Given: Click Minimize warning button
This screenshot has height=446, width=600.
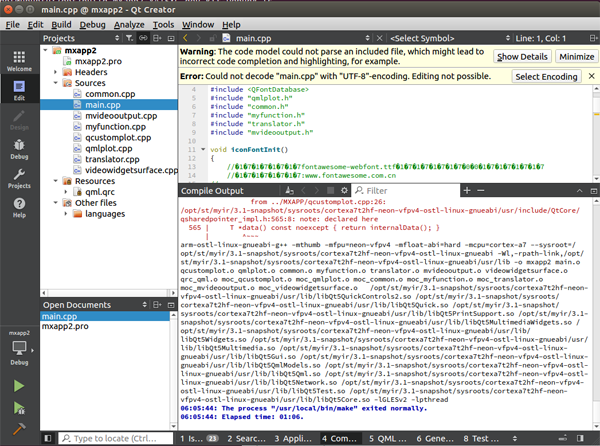Looking at the screenshot, I should [576, 57].
